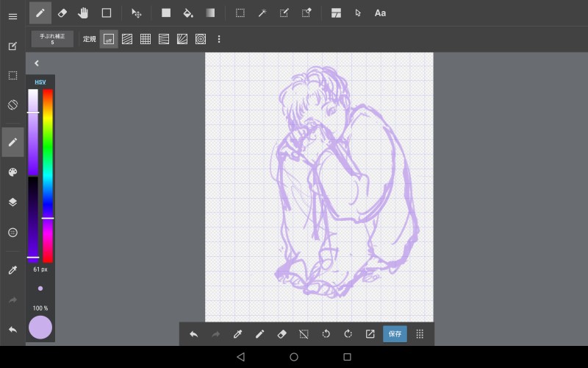
Task: Select the selection pen tool
Action: (284, 13)
